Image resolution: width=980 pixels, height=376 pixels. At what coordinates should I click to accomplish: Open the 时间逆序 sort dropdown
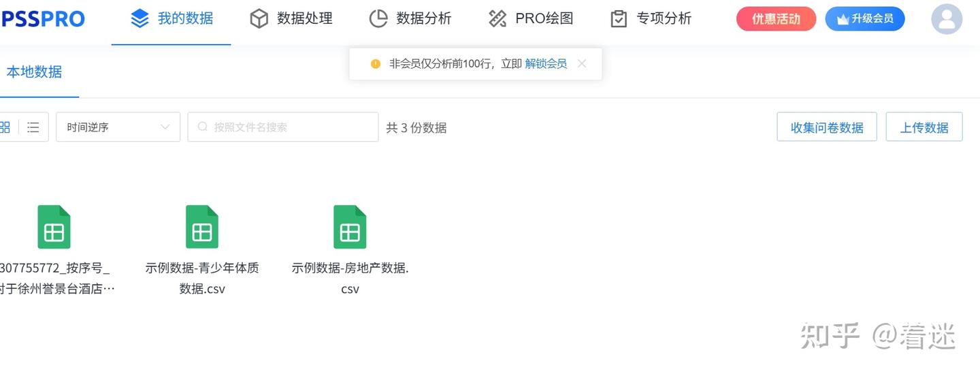(118, 127)
